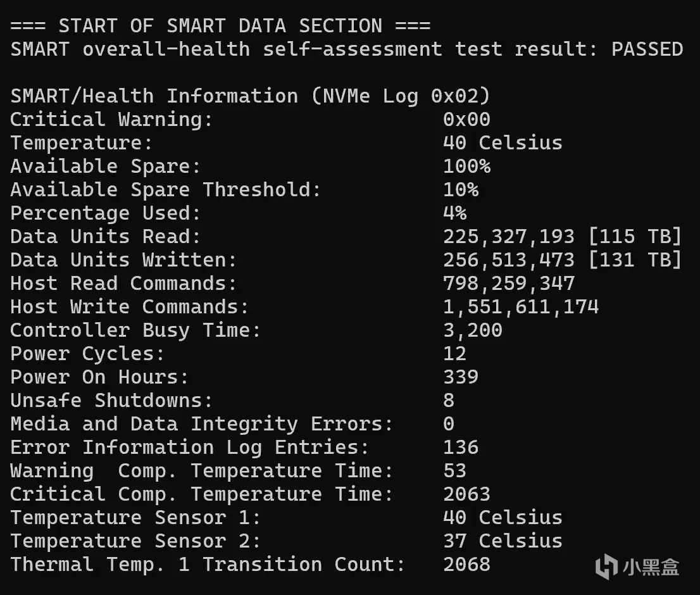
Task: Click the Controller Busy Time value 3,200
Action: pyautogui.click(x=473, y=330)
